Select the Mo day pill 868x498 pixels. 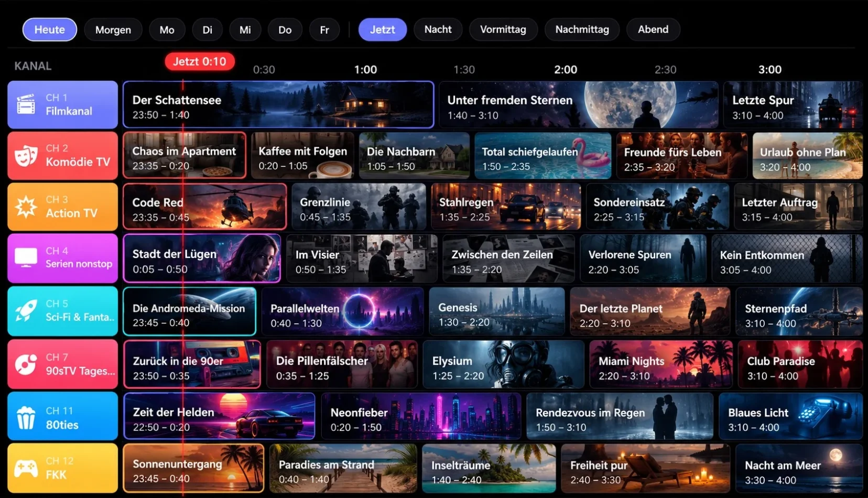coord(167,29)
